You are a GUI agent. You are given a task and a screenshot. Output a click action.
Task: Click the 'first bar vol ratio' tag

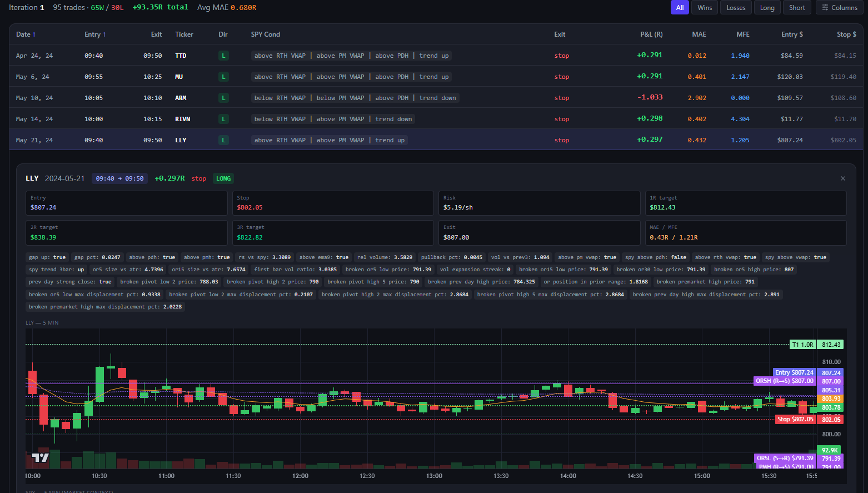(x=295, y=270)
